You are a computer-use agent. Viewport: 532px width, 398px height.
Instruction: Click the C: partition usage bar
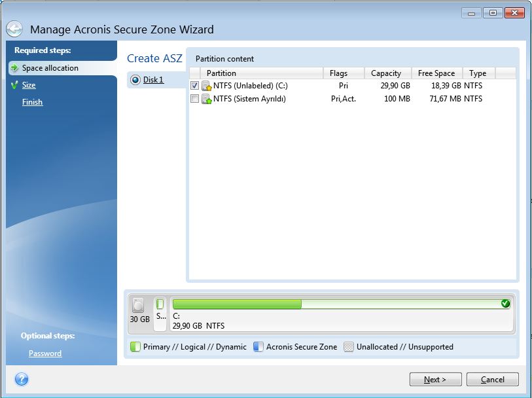pyautogui.click(x=341, y=304)
